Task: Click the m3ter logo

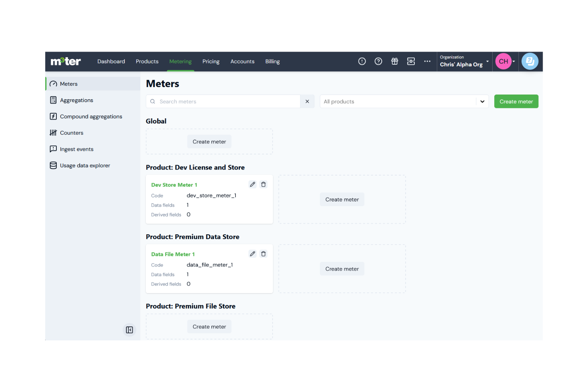Action: (x=66, y=62)
